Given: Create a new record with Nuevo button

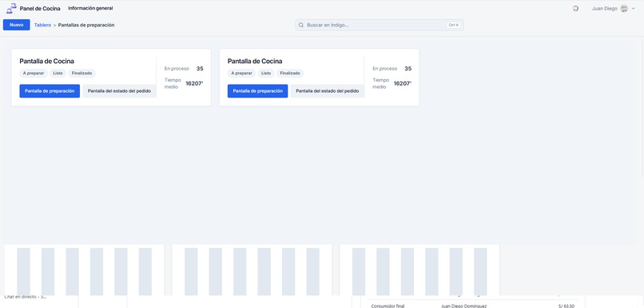Looking at the screenshot, I should coord(17,25).
